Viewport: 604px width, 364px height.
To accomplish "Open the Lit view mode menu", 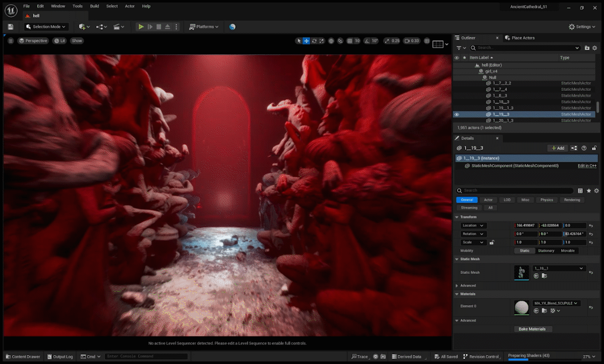I will point(59,41).
